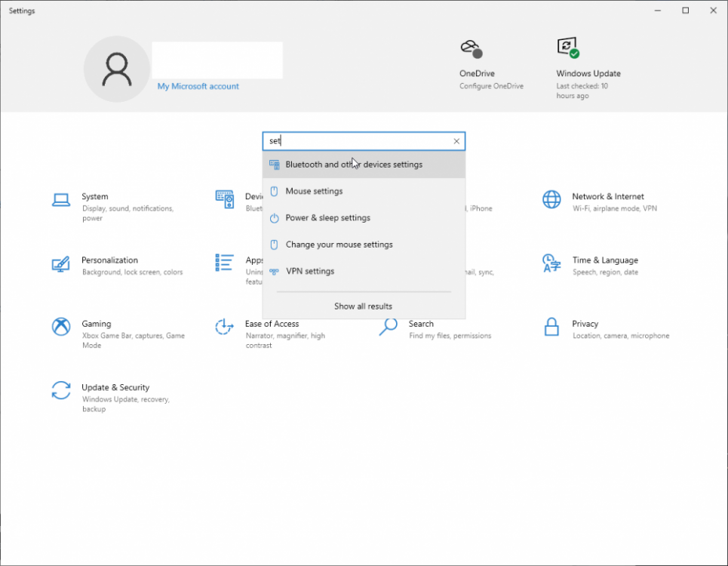Image resolution: width=728 pixels, height=566 pixels.
Task: Clear the search box with the X
Action: point(456,141)
